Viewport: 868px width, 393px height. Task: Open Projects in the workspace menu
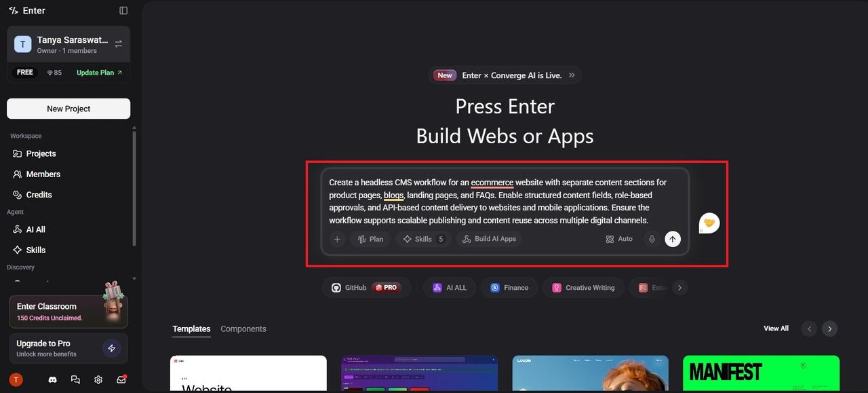tap(41, 153)
